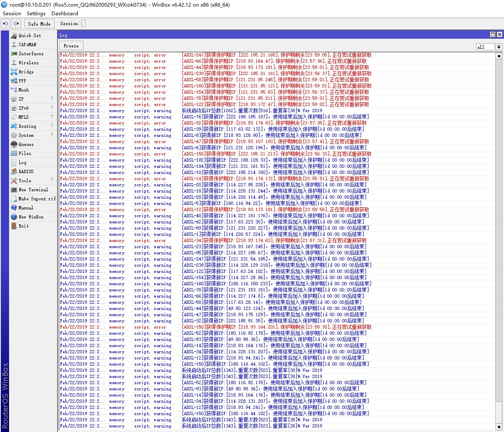
Task: Select log entry ADSL-5 IP 180.116.94.22
Action: coord(277,203)
